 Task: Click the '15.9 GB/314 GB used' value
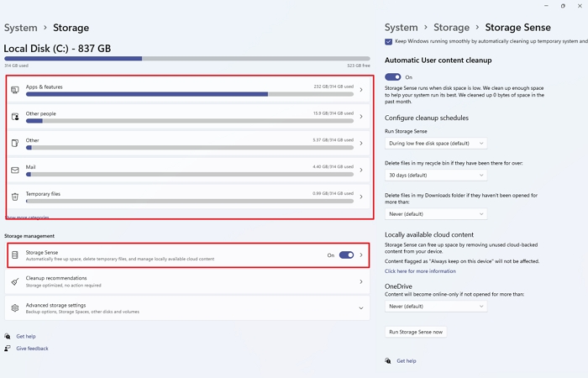click(333, 113)
